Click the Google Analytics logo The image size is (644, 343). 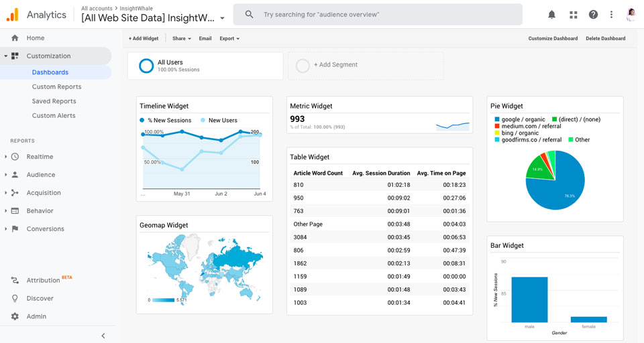pos(12,15)
